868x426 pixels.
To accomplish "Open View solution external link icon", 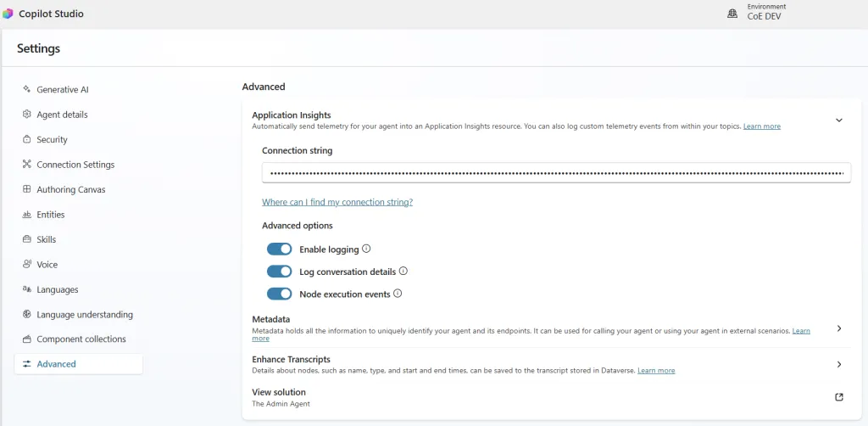I will click(x=839, y=397).
